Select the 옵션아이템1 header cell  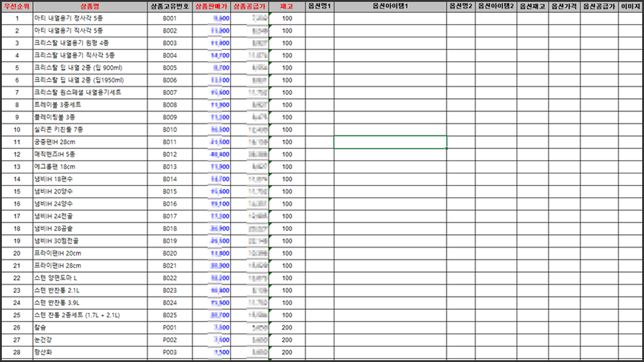pos(390,6)
